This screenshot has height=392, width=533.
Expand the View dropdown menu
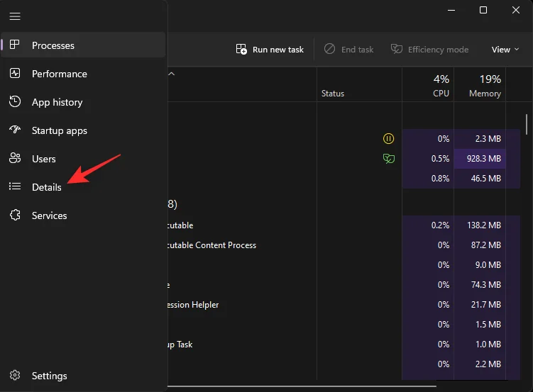(x=505, y=50)
